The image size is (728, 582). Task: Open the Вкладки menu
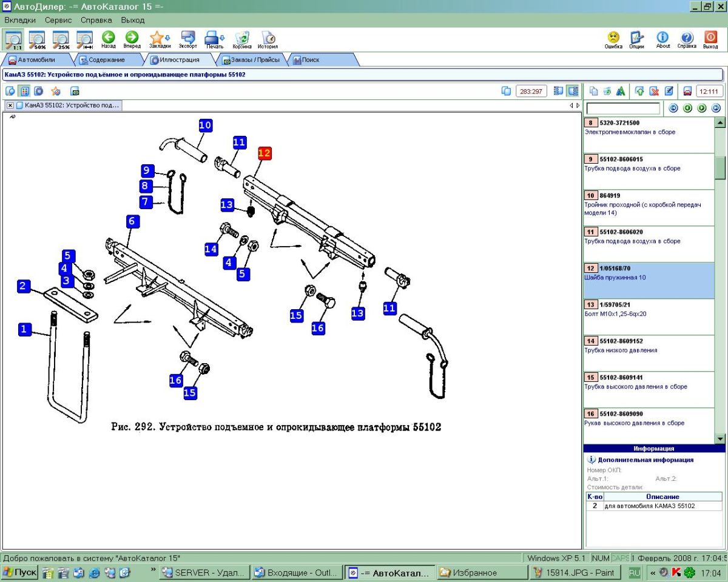point(20,20)
